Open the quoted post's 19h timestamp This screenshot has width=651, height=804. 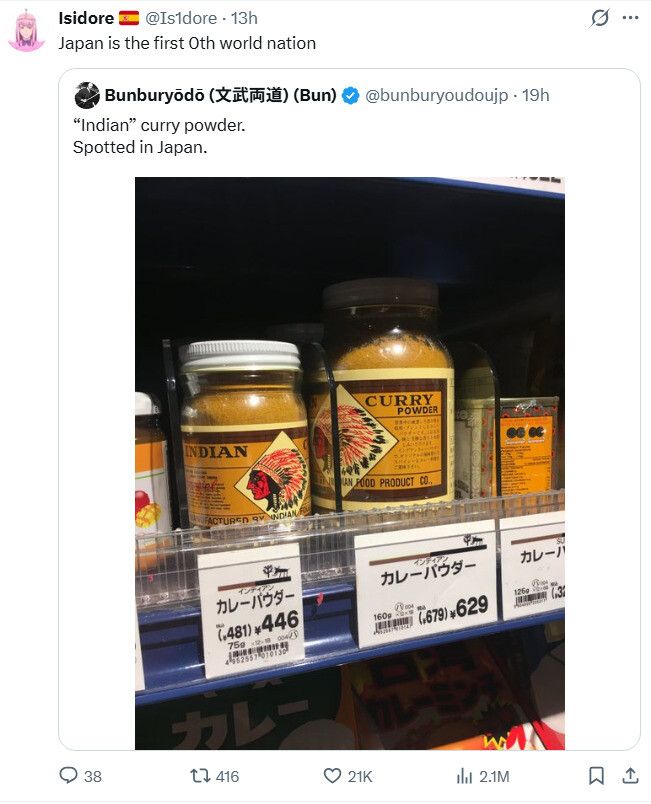(x=535, y=95)
